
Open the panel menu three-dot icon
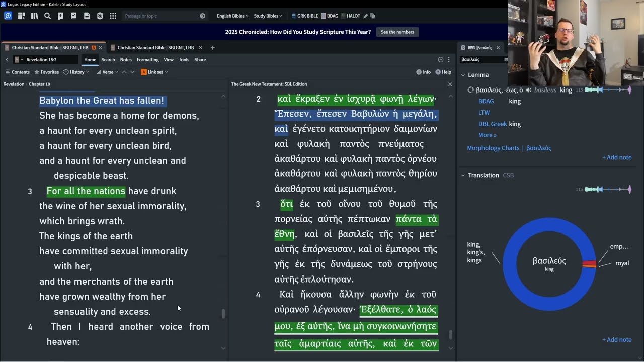(449, 59)
